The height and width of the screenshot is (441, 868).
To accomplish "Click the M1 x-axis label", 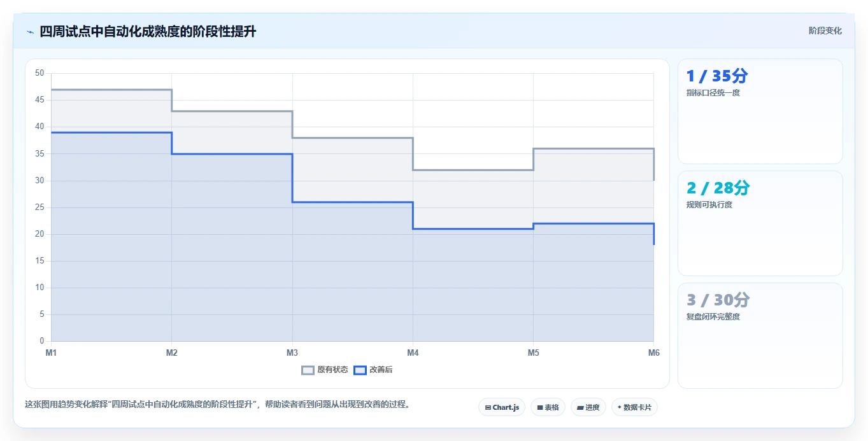I will (51, 353).
